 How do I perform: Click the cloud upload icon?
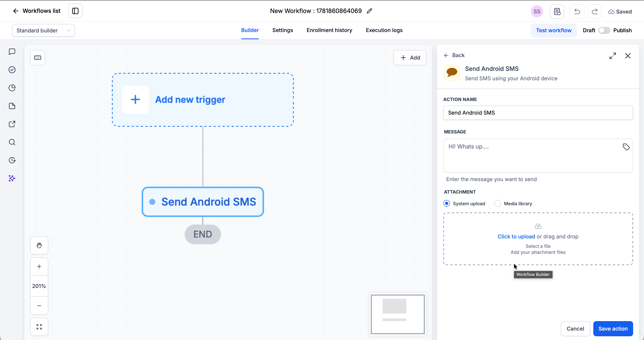point(538,226)
